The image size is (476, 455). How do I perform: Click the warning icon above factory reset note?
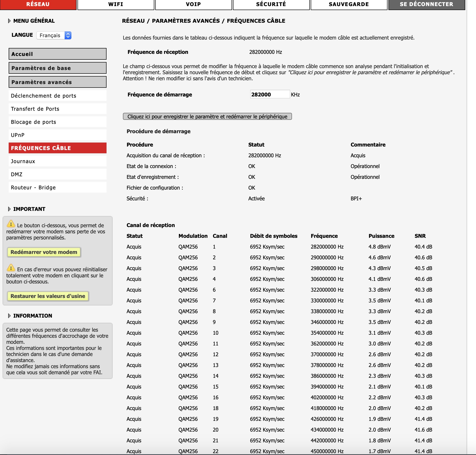[x=11, y=269]
